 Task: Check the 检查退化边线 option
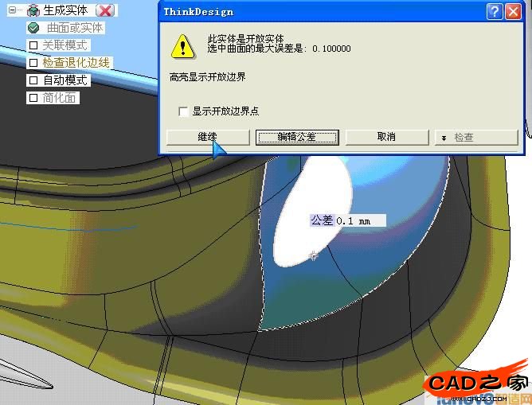[33, 63]
